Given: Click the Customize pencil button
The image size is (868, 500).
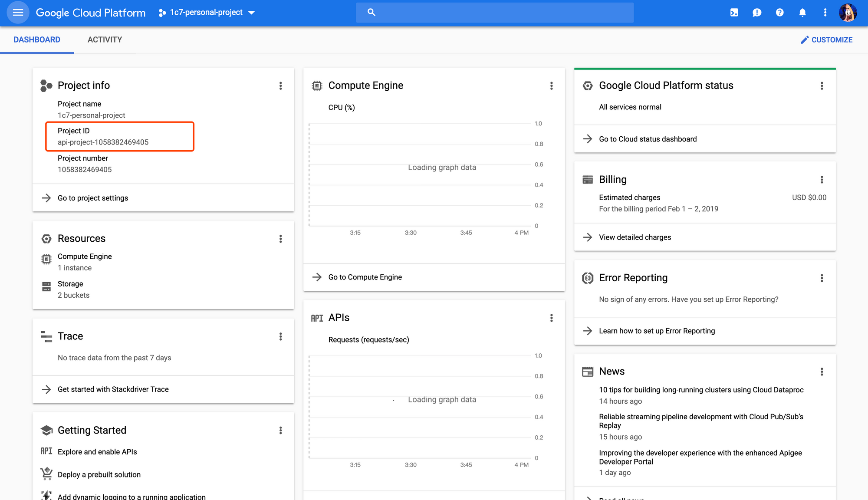Looking at the screenshot, I should tap(826, 40).
